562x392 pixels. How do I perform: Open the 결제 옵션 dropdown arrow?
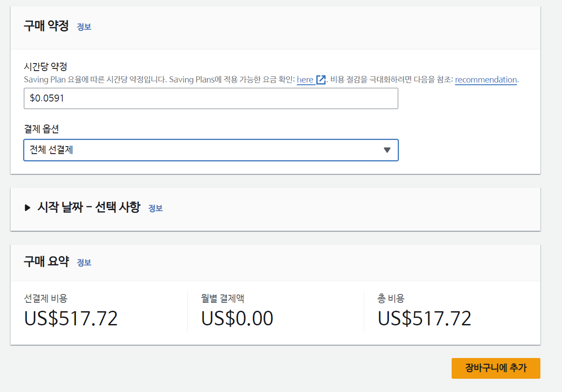pos(387,150)
